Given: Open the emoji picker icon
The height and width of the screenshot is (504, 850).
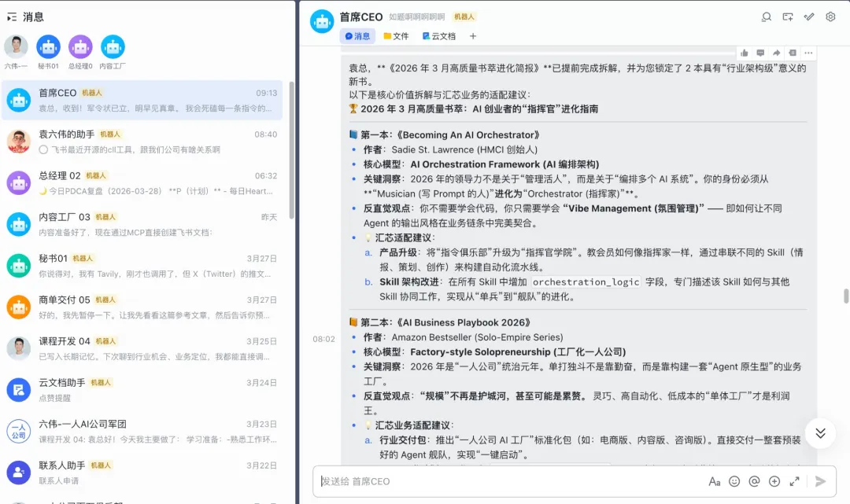Looking at the screenshot, I should [734, 481].
